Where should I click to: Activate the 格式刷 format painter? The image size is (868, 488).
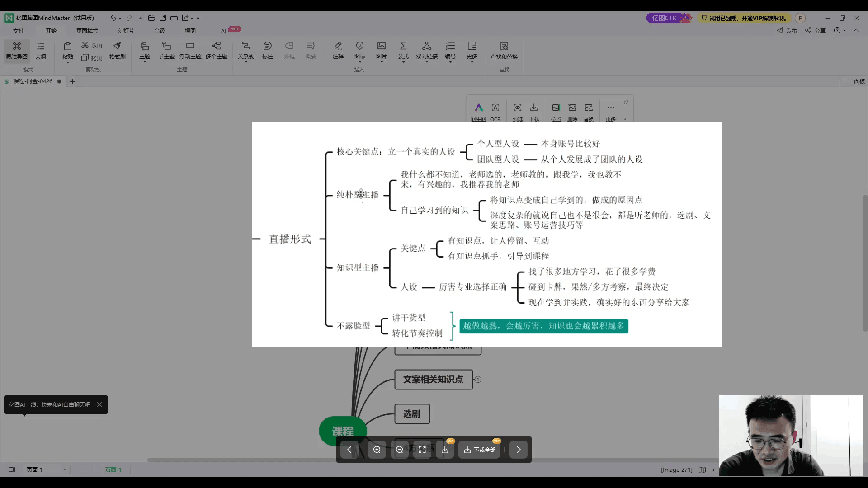click(118, 51)
